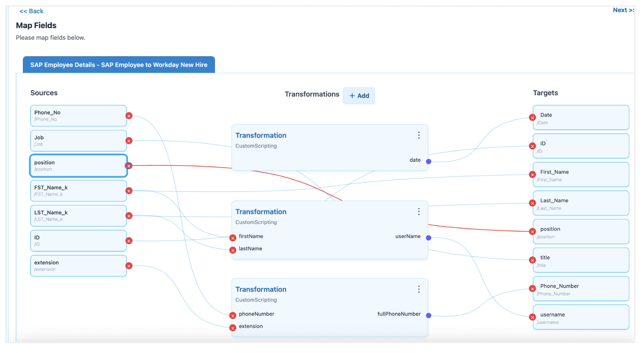Open options for the bottom Transformation card
The image size is (644, 353).
[419, 289]
